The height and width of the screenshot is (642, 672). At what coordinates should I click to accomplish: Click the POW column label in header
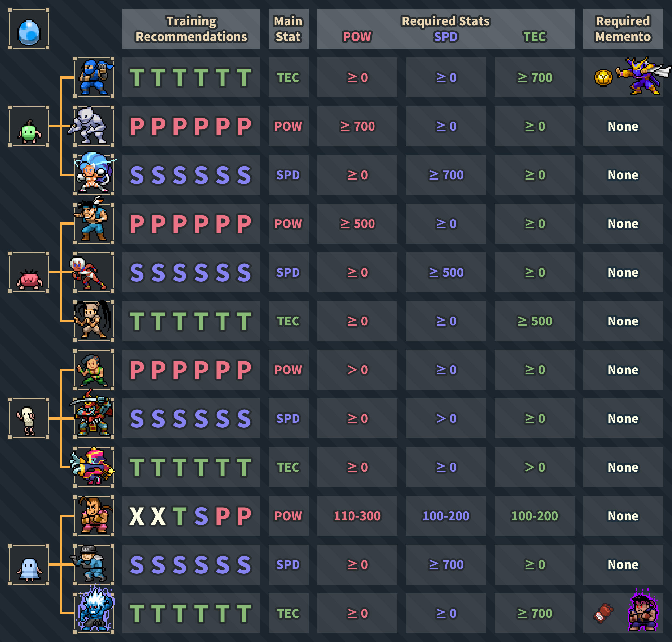357,37
